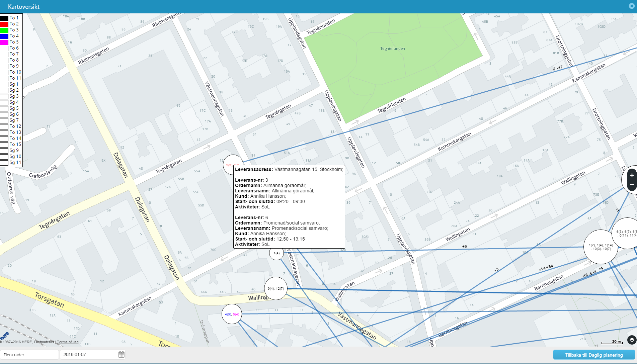Select the Sg 4 legend label
Screen dimensions: 637x364
point(14,102)
